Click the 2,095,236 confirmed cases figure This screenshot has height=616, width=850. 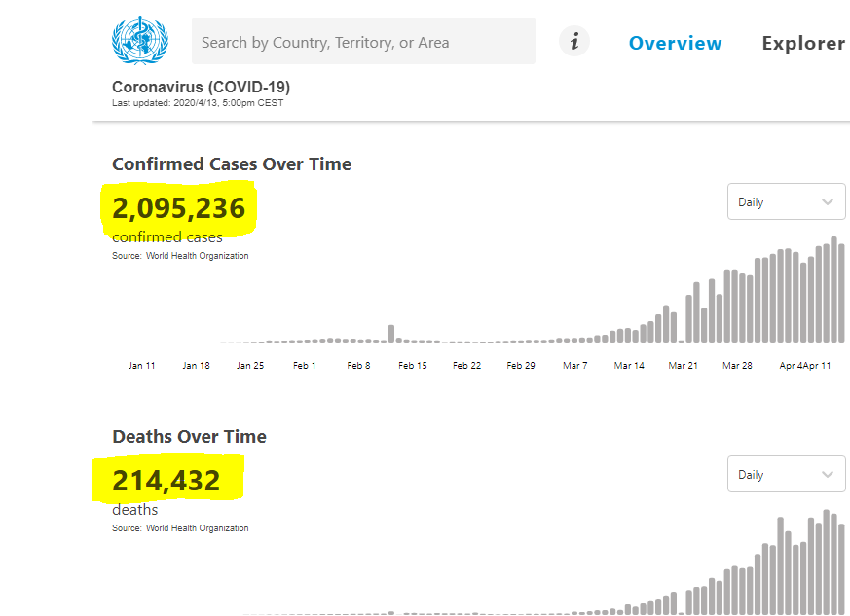coord(179,208)
